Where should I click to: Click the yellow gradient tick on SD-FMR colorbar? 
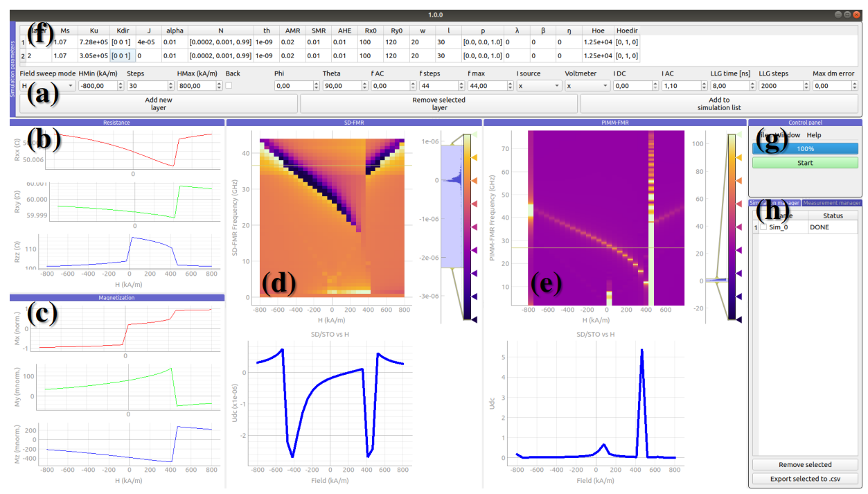point(475,158)
